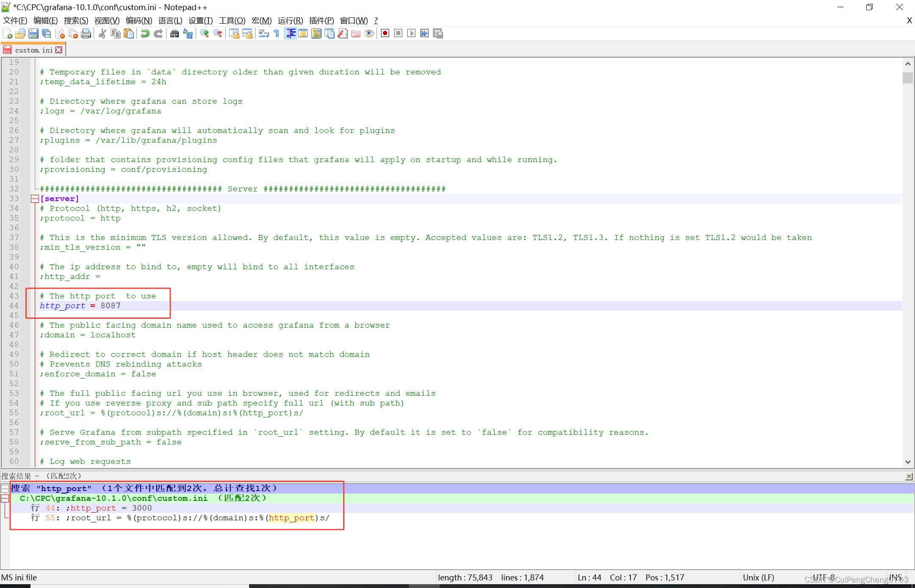The height and width of the screenshot is (588, 915).
Task: Open 插件(P) menu
Action: click(x=322, y=20)
